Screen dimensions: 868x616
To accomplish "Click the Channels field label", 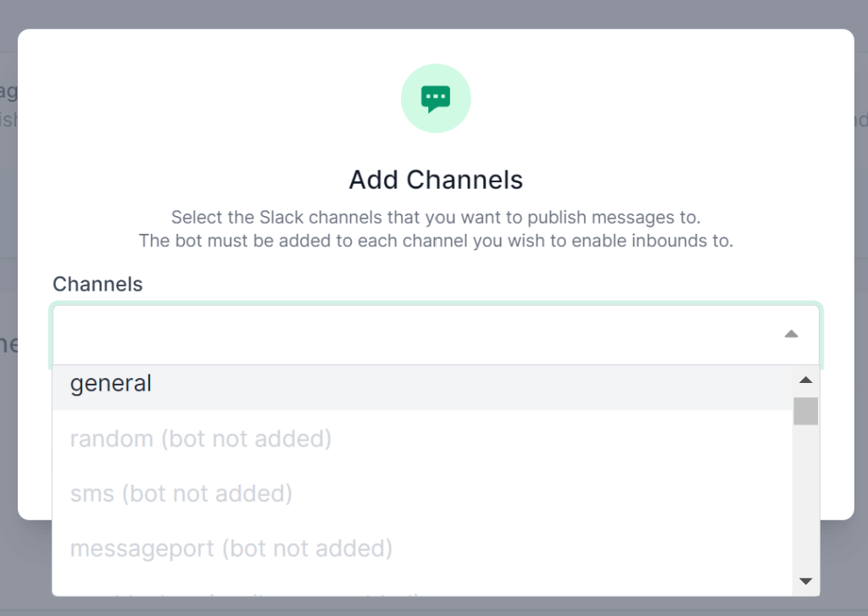I will (97, 284).
